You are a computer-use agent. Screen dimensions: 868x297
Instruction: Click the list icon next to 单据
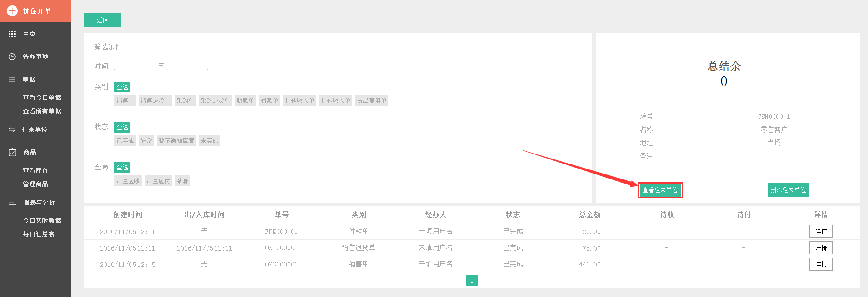(12, 79)
